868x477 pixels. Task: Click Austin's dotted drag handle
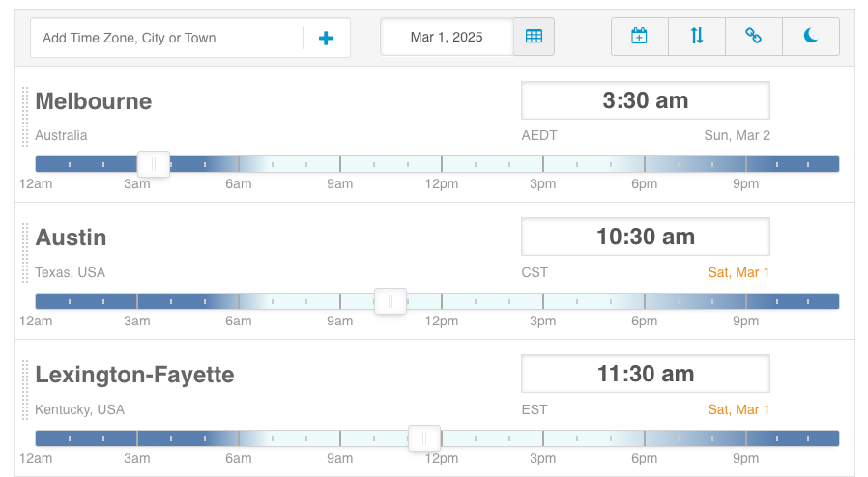25,253
